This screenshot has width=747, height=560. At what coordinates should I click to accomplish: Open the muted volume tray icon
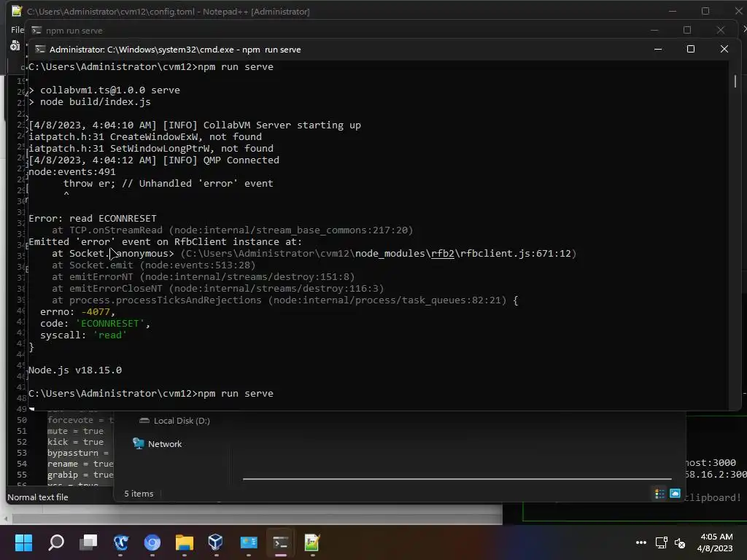(680, 542)
